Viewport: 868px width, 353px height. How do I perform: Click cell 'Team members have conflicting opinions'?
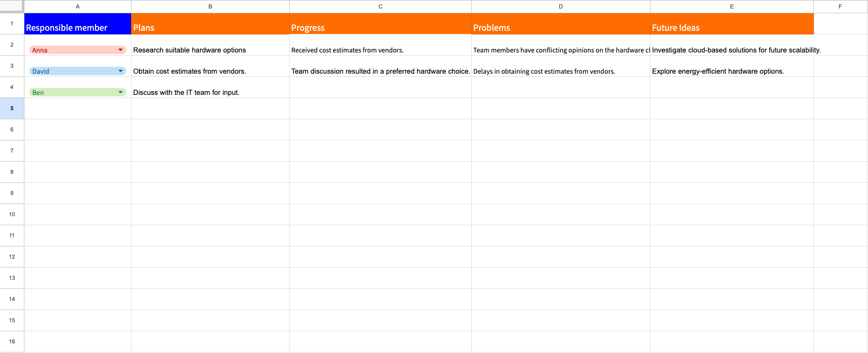click(561, 45)
